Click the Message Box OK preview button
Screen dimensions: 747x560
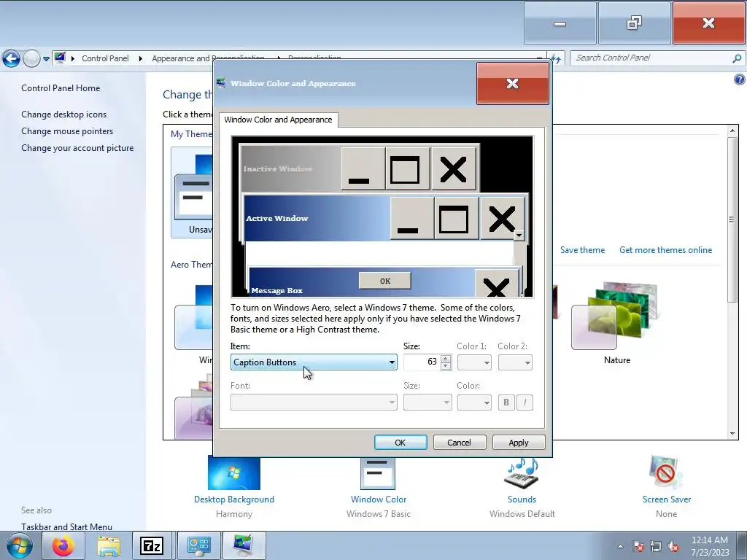tap(385, 281)
